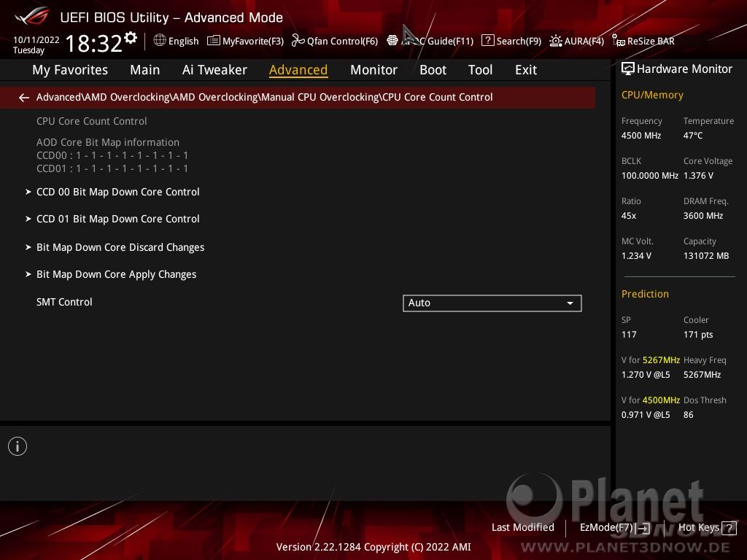
Task: Click the CCD01 bit map row
Action: click(x=112, y=168)
